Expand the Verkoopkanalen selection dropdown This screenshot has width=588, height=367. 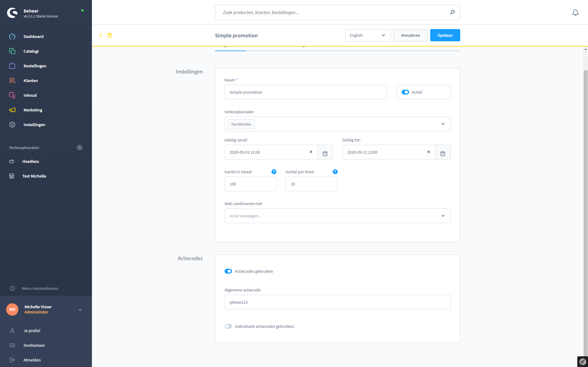pyautogui.click(x=443, y=124)
